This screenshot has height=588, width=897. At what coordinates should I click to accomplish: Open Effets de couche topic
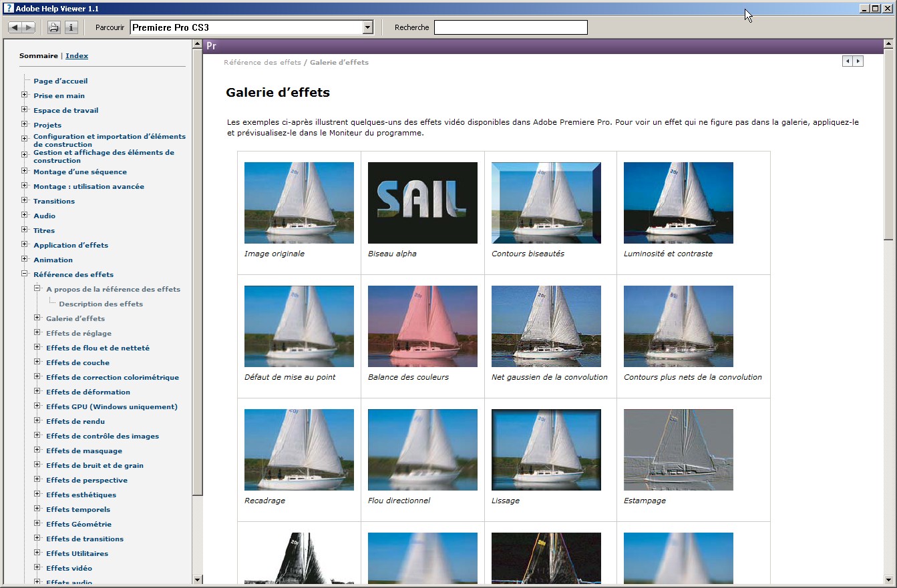(x=77, y=363)
